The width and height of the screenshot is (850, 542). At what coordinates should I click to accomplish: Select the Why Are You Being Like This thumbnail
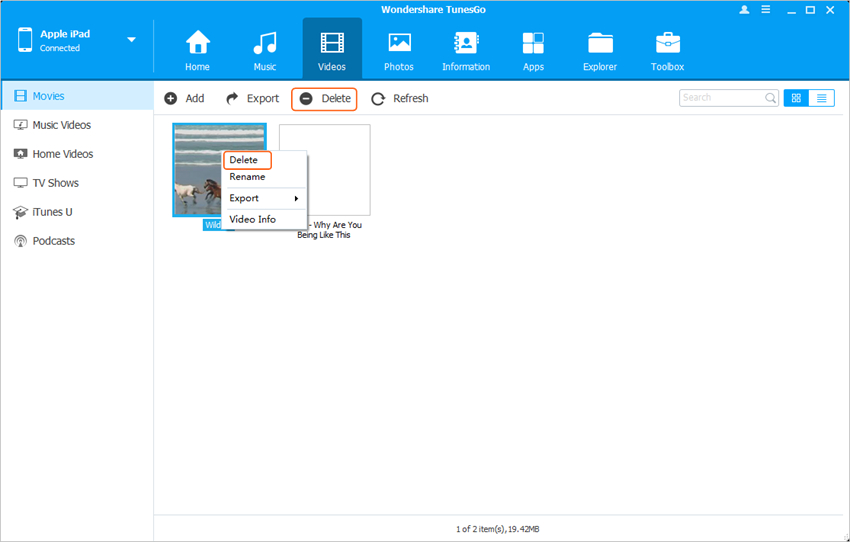(324, 170)
